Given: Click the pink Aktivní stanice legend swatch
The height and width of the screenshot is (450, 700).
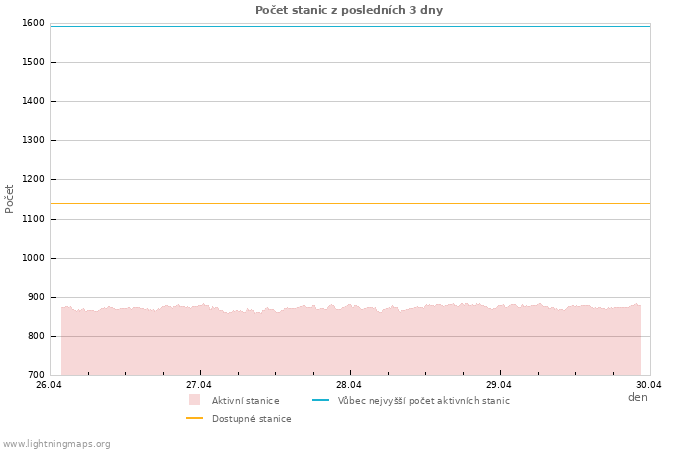Looking at the screenshot, I should pyautogui.click(x=194, y=400).
